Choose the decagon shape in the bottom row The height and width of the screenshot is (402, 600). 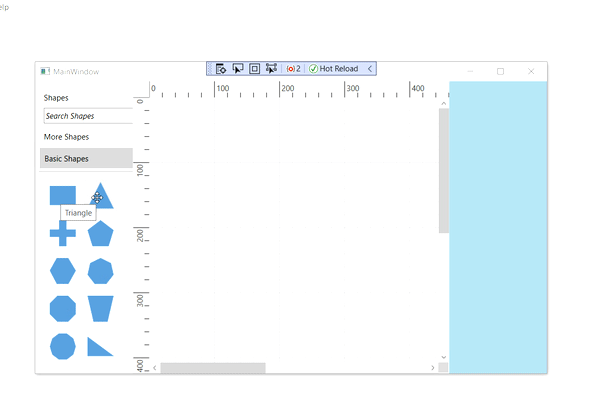[63, 346]
